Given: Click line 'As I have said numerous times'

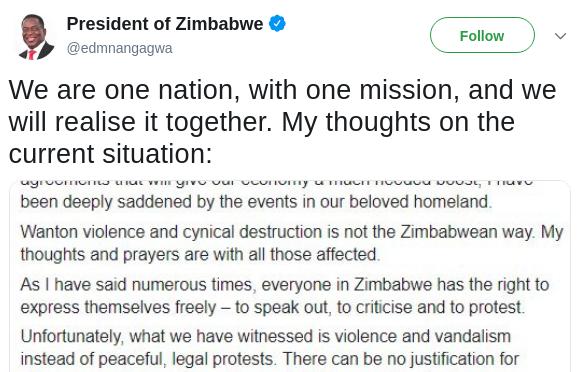Looking at the screenshot, I should 285,285.
